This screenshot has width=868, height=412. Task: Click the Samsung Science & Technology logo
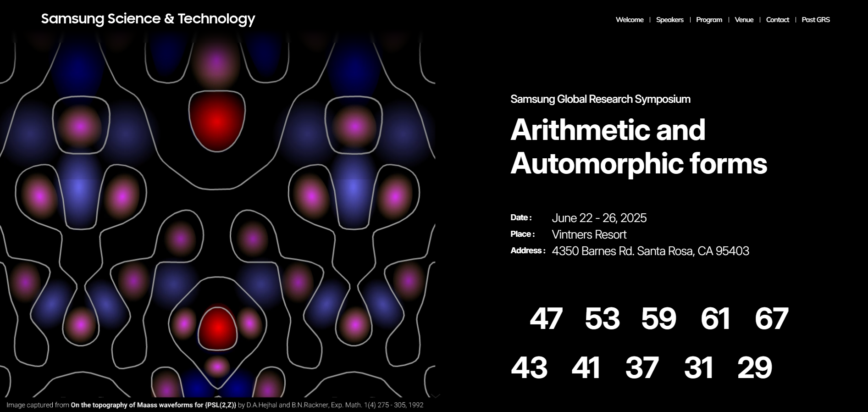point(148,19)
